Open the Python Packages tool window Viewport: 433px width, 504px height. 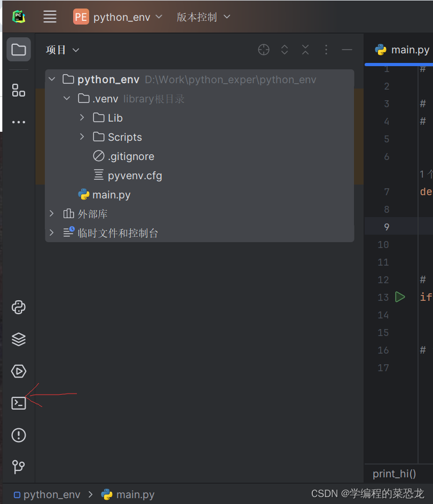pos(18,307)
